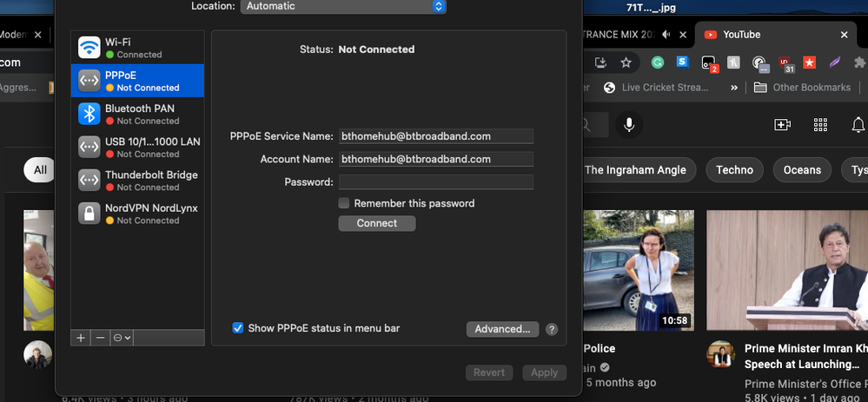Open Network help question mark button
Image resolution: width=868 pixels, height=402 pixels.
click(x=552, y=330)
